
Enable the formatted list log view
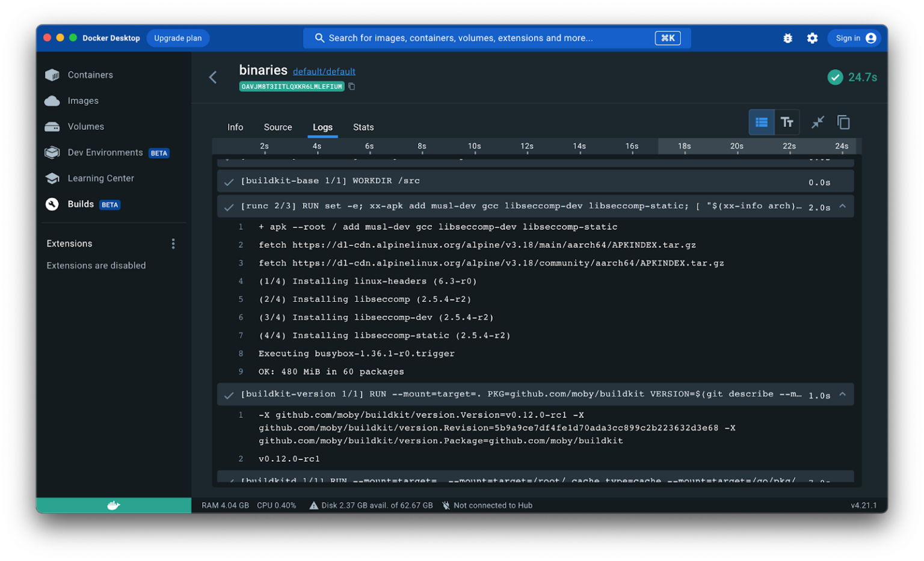(x=761, y=122)
